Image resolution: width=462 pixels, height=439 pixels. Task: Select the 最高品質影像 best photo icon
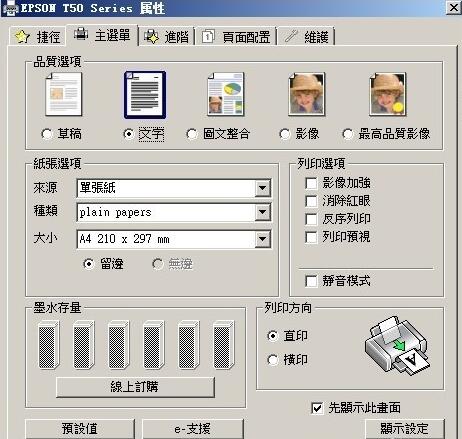[x=388, y=94]
